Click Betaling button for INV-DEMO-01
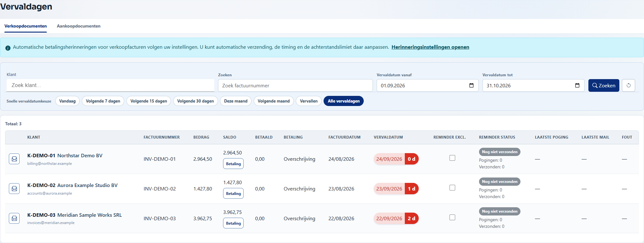 tap(234, 164)
